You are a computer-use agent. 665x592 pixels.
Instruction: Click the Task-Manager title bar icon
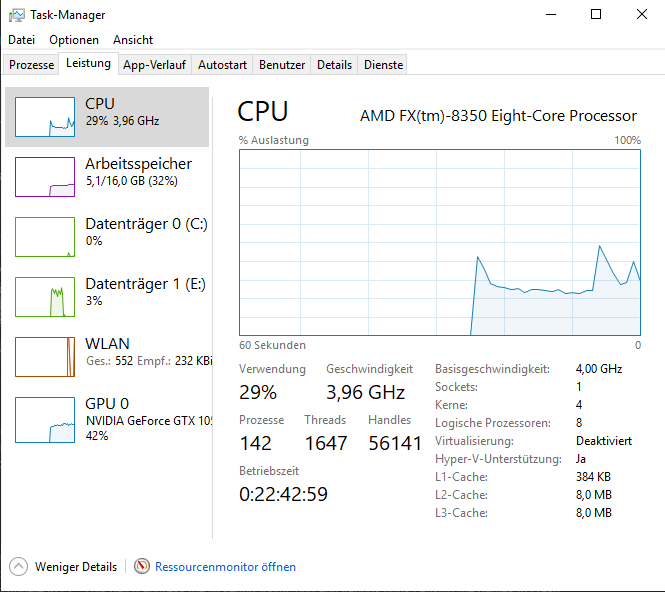pyautogui.click(x=18, y=15)
